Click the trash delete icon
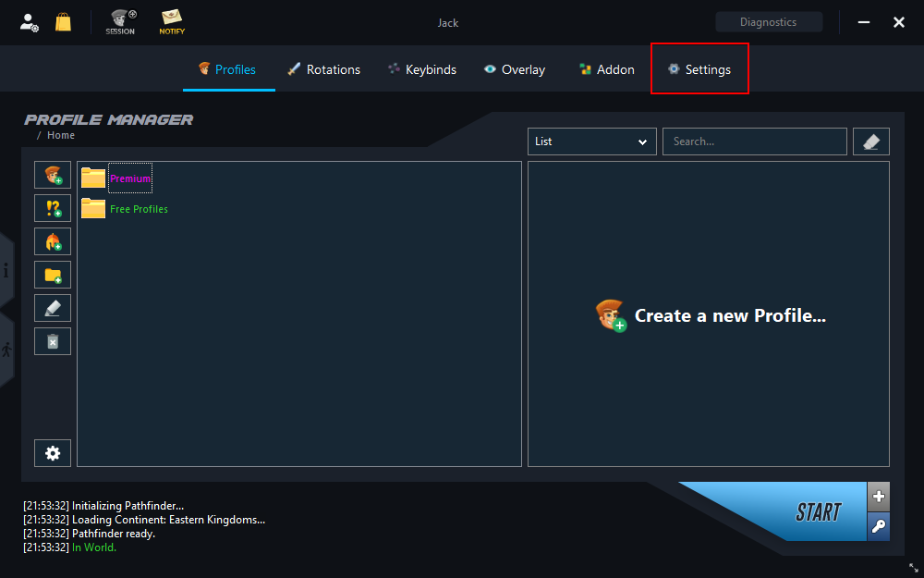The image size is (924, 578). [x=53, y=341]
